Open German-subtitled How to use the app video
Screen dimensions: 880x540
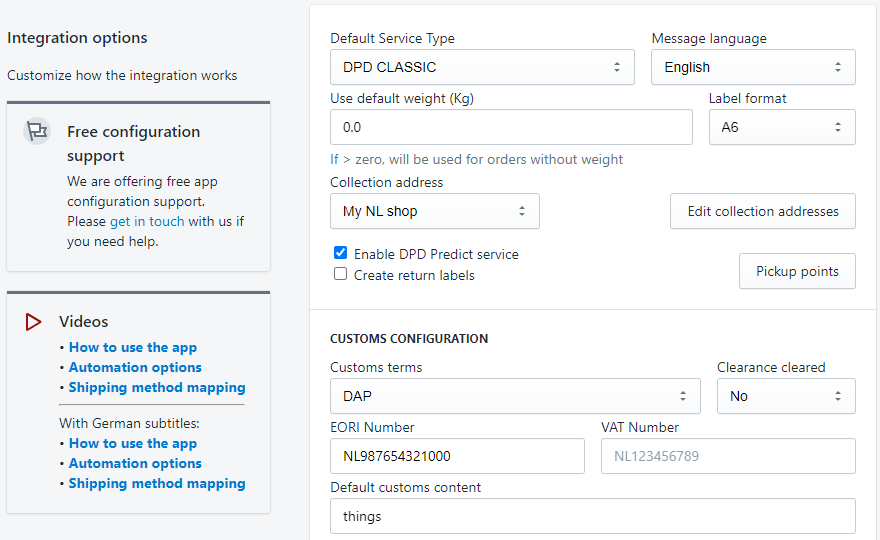click(x=132, y=443)
